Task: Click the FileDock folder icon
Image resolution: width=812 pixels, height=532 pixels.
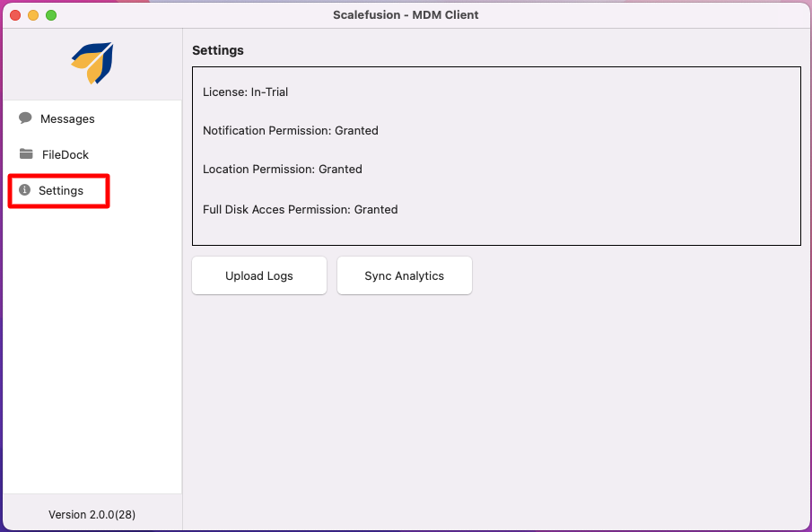Action: [x=26, y=153]
